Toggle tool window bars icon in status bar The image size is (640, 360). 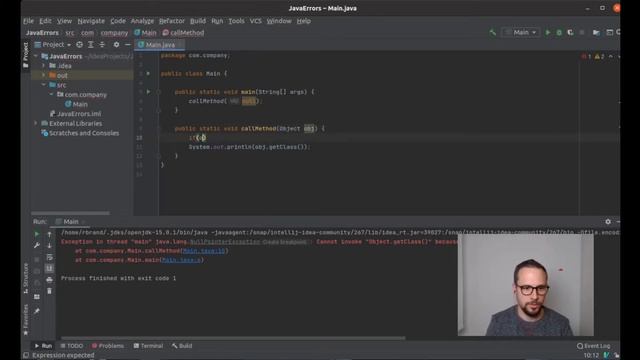(26, 355)
